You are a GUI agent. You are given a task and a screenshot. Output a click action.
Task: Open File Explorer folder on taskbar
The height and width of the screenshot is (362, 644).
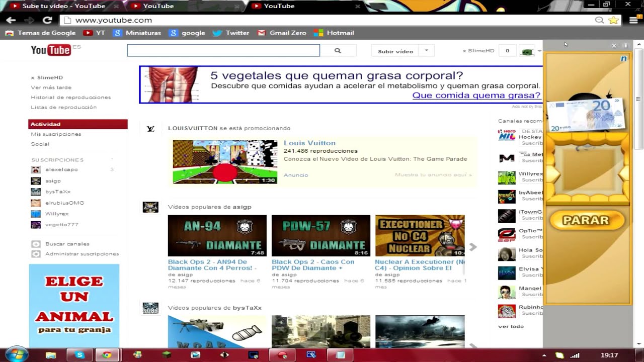click(x=51, y=355)
